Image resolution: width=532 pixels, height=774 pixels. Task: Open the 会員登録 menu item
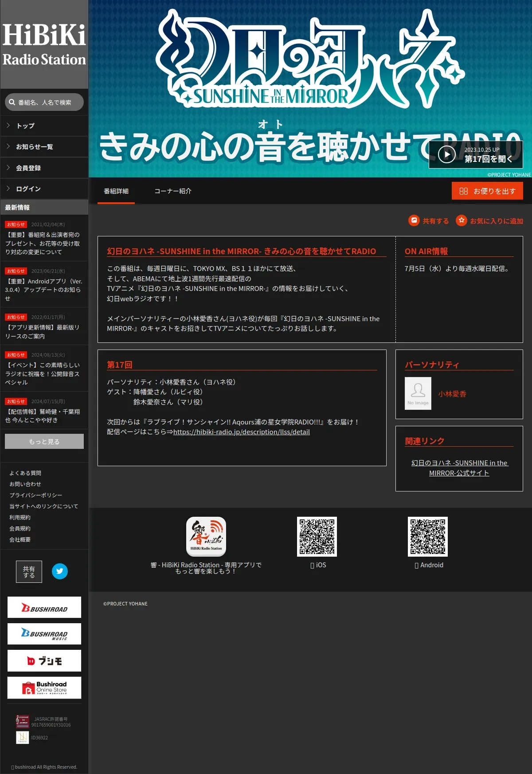coord(44,168)
